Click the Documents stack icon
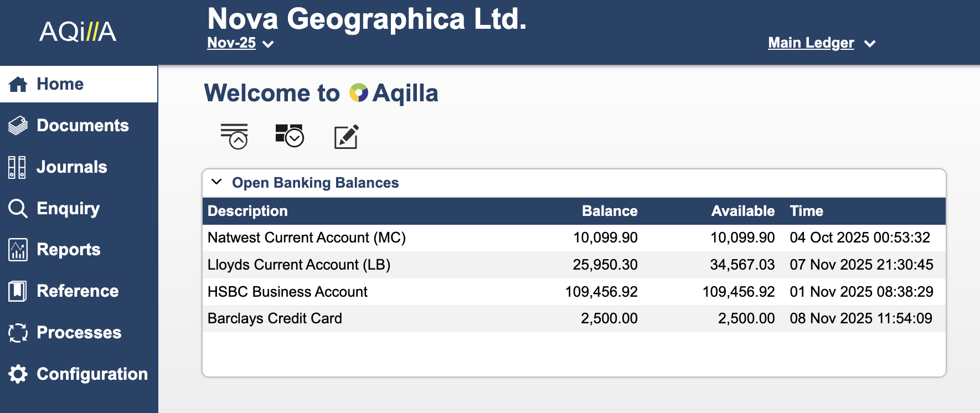980x413 pixels. pos(18,126)
